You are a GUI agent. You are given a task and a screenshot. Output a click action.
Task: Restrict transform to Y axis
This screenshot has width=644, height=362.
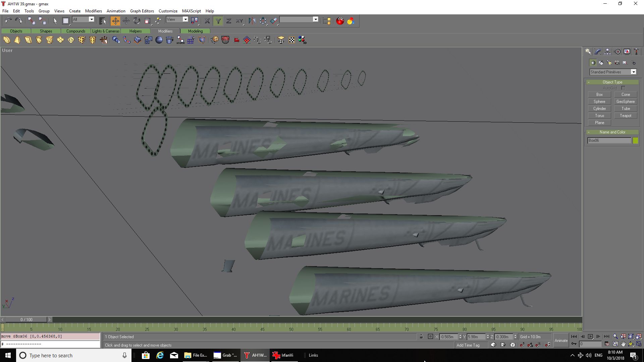[x=218, y=21]
